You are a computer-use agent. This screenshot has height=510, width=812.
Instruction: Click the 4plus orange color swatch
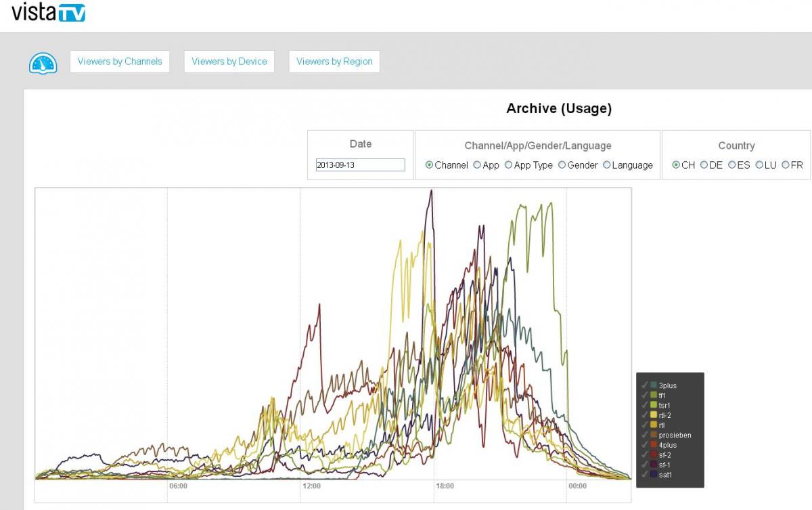click(654, 445)
